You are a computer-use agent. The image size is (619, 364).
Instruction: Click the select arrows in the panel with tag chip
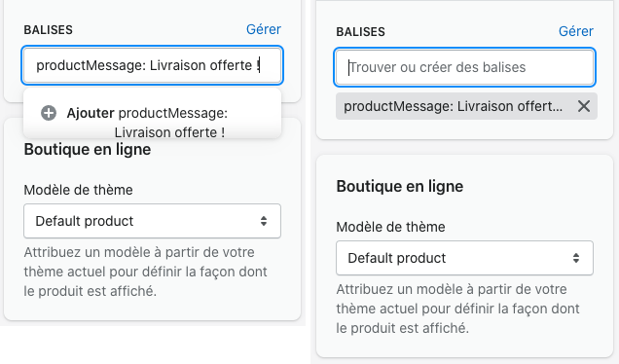click(x=576, y=258)
